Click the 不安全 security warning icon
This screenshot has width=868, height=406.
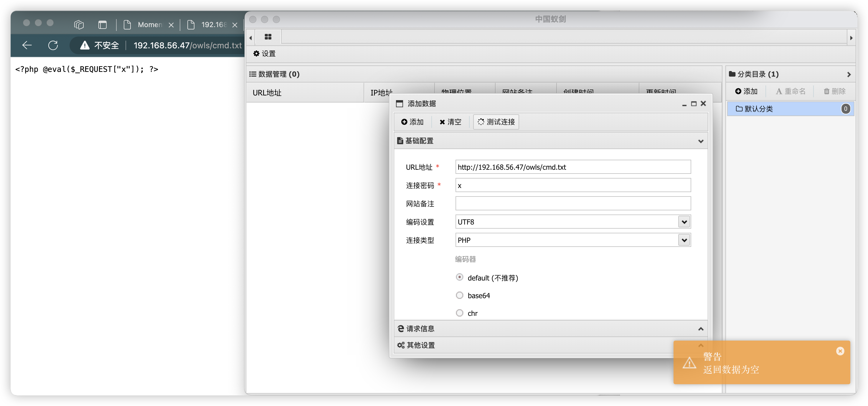(x=85, y=45)
